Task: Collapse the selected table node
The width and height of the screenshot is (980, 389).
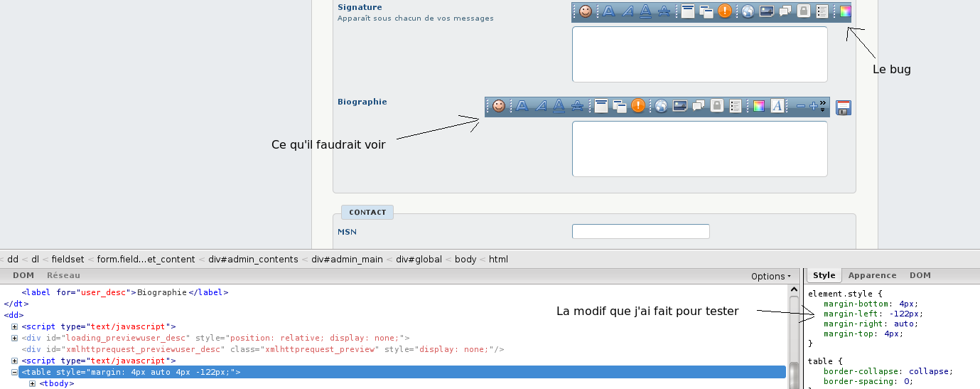Action: [14, 372]
